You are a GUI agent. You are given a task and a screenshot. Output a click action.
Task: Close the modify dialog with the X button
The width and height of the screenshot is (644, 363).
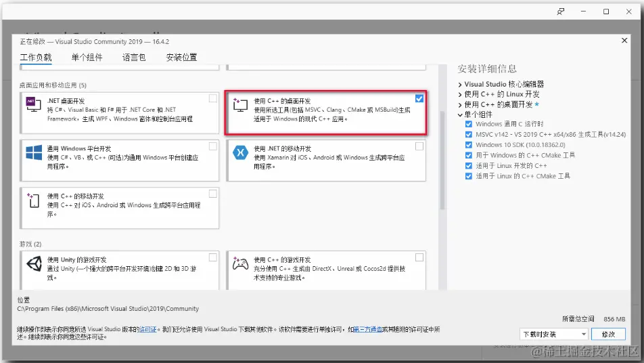pyautogui.click(x=624, y=40)
